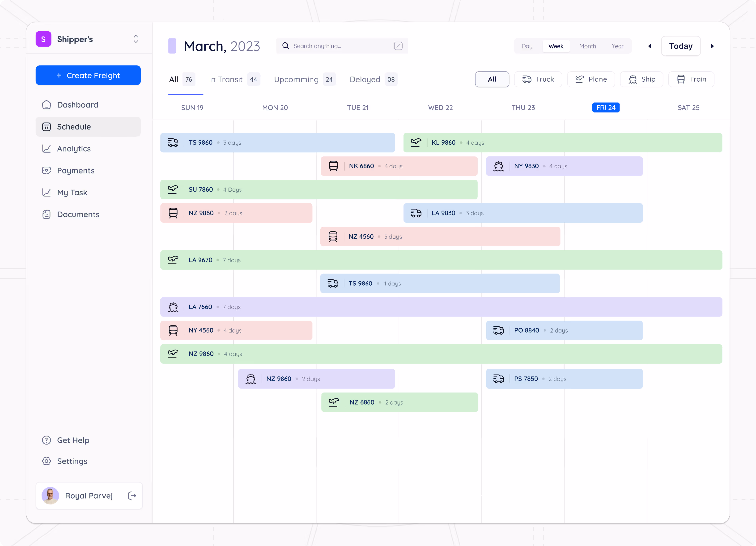Click the slash shortcut icon in search bar

click(x=398, y=46)
